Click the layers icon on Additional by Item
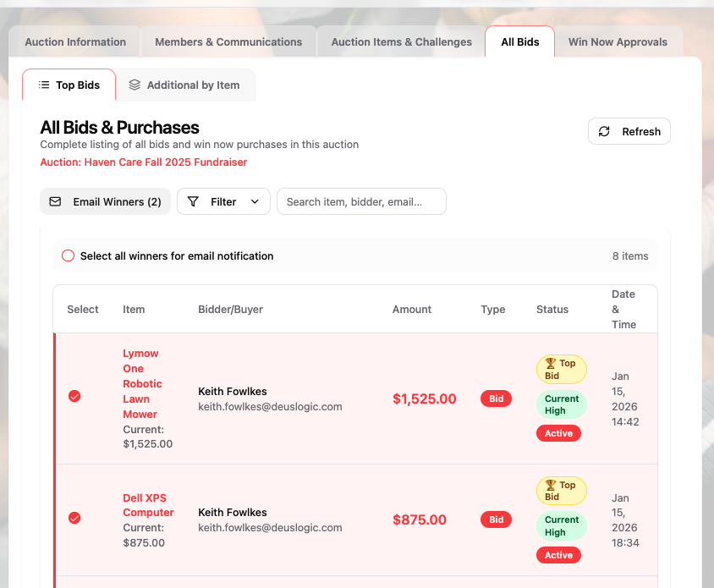This screenshot has height=588, width=714. point(135,85)
